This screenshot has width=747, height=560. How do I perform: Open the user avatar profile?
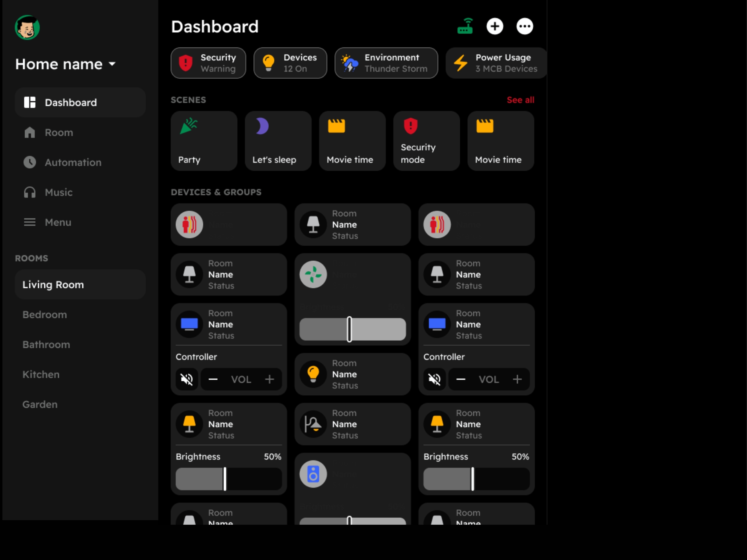click(27, 27)
